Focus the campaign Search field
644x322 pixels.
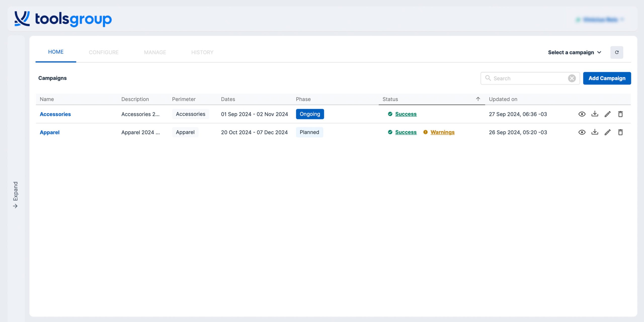tap(530, 78)
